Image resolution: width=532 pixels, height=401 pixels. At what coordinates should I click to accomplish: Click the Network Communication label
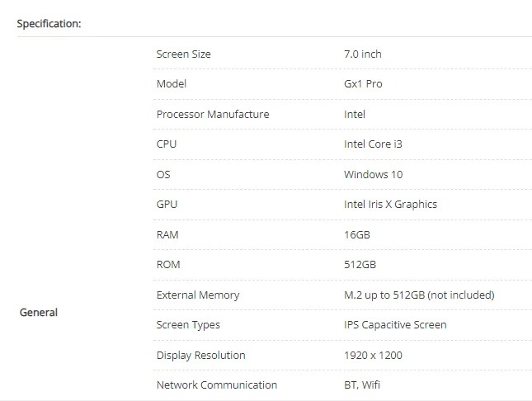(217, 385)
